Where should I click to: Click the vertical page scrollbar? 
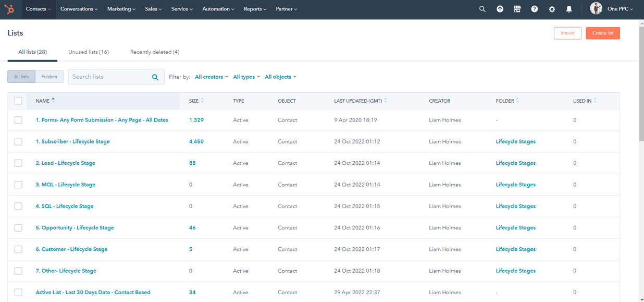coord(641,156)
